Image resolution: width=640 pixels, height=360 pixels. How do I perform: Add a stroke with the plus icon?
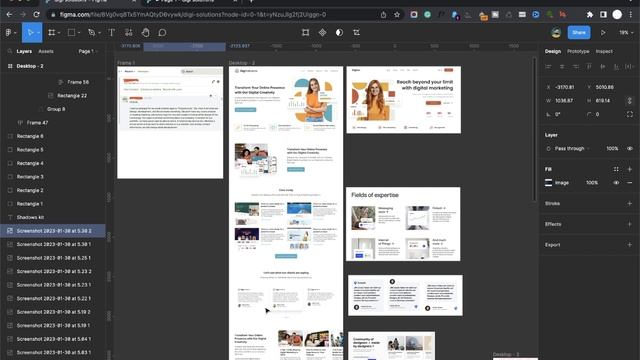coord(630,203)
